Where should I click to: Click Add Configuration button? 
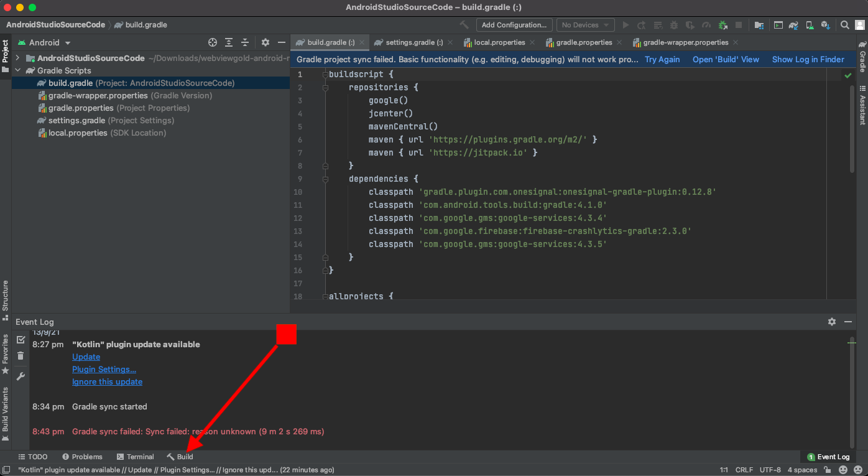click(x=514, y=25)
